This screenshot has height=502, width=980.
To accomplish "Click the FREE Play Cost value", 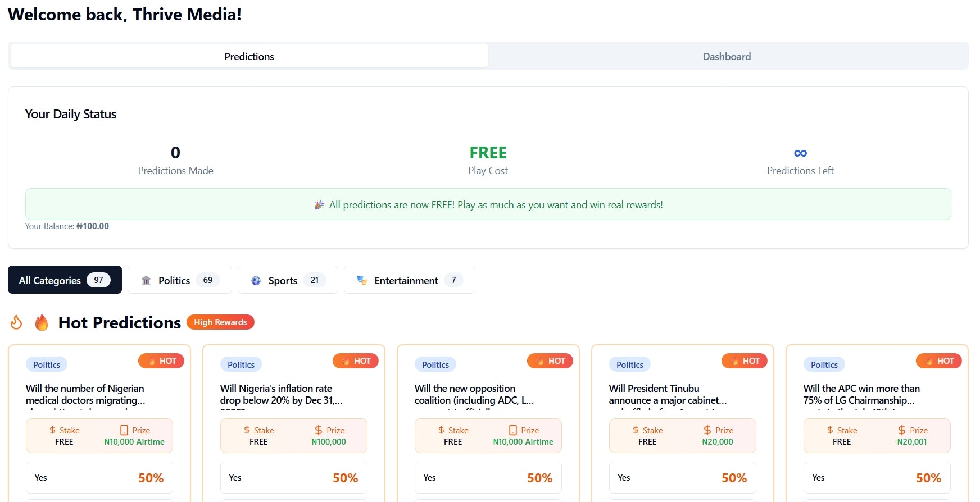I will click(488, 153).
